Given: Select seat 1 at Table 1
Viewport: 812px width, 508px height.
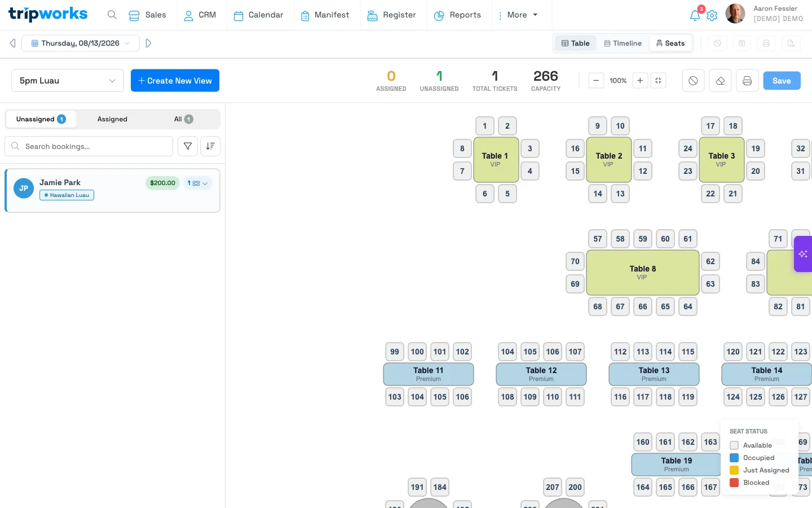Looking at the screenshot, I should tap(485, 126).
